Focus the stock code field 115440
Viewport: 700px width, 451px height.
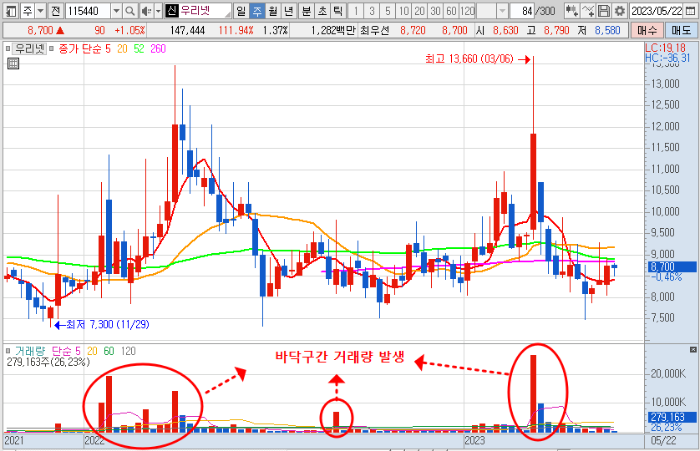click(88, 10)
